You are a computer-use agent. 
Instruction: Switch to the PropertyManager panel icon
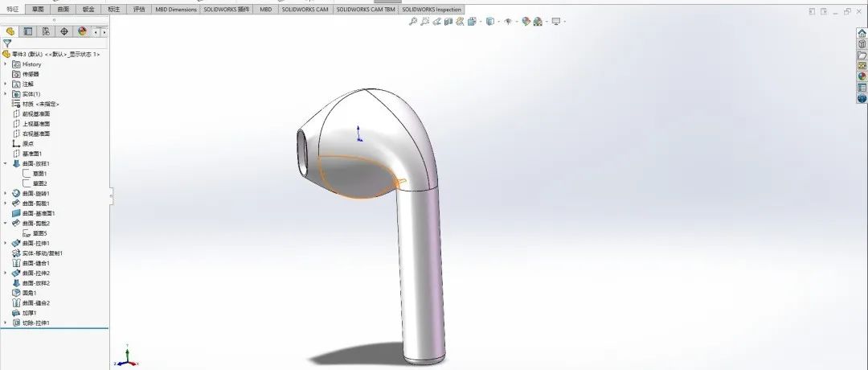[28, 31]
